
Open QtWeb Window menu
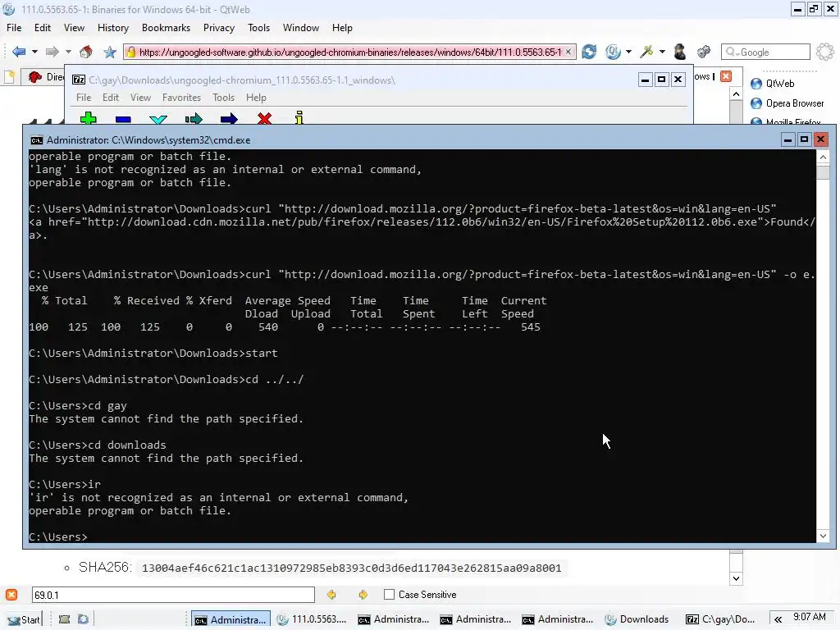click(301, 28)
